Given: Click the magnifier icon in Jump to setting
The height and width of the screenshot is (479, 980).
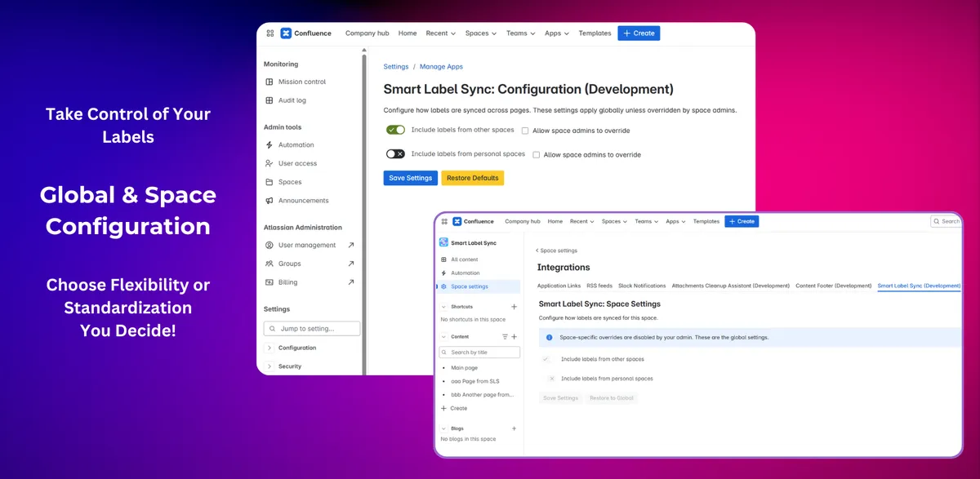Looking at the screenshot, I should (x=272, y=329).
